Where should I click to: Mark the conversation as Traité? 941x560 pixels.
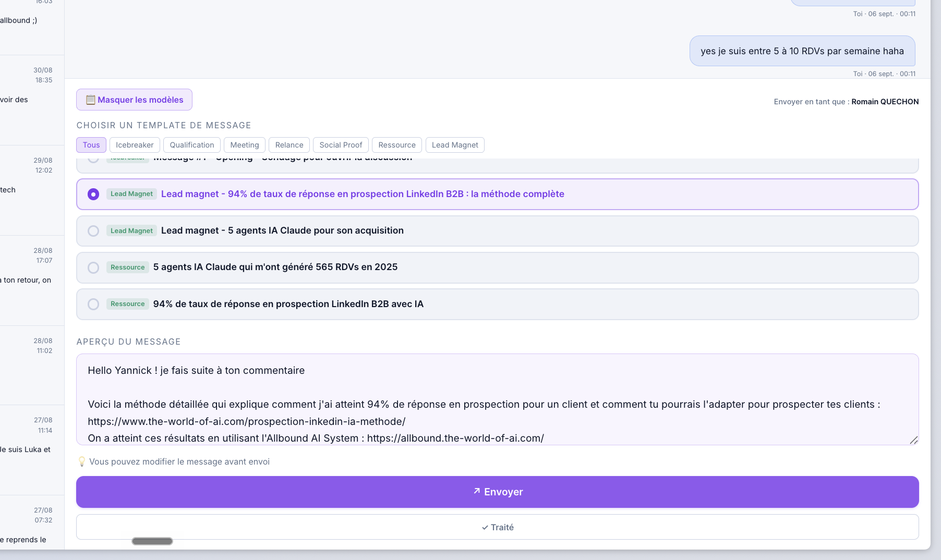[498, 527]
